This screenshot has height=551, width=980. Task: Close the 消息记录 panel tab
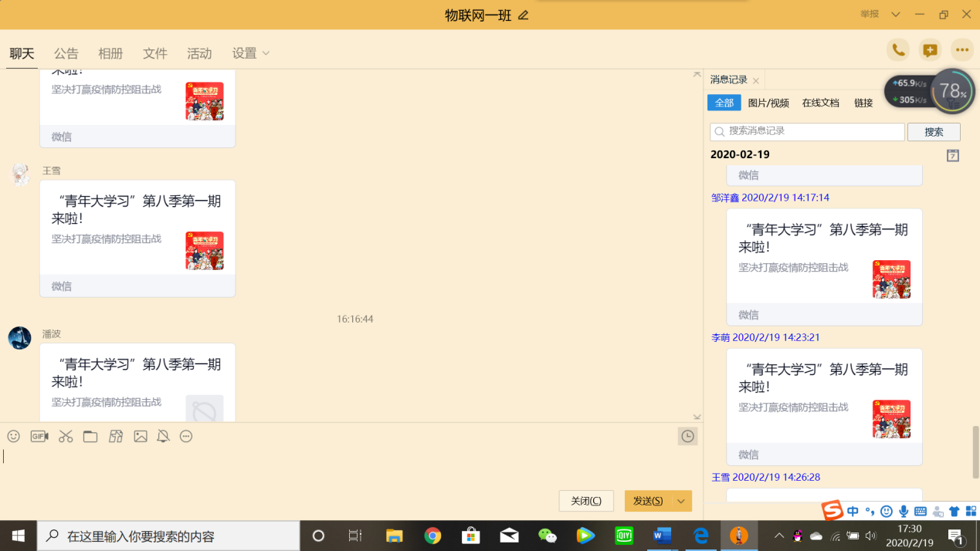(x=756, y=80)
